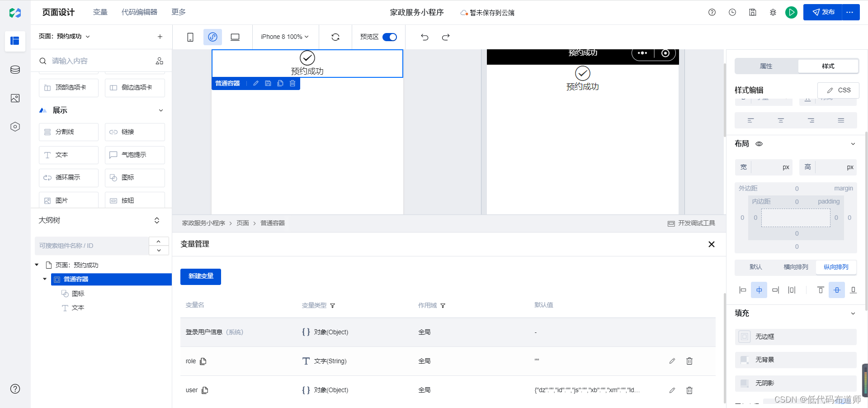Delete the role variable
Screen dimensions: 868x408
click(689, 361)
